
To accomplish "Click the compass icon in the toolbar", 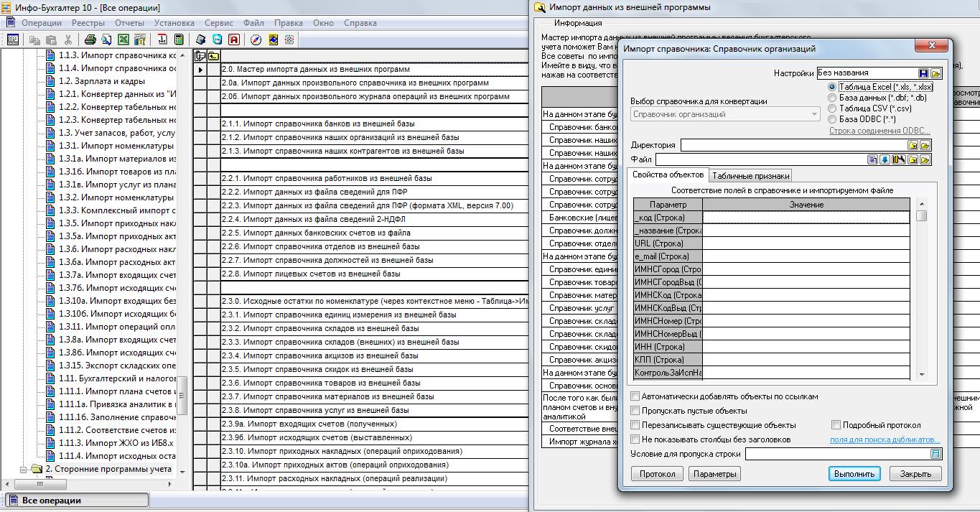I will [256, 40].
